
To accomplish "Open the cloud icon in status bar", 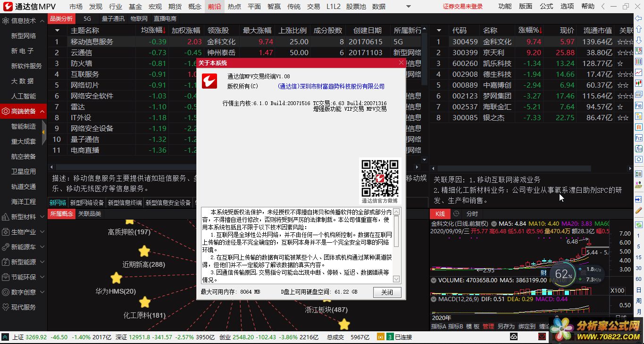I will [514, 337].
